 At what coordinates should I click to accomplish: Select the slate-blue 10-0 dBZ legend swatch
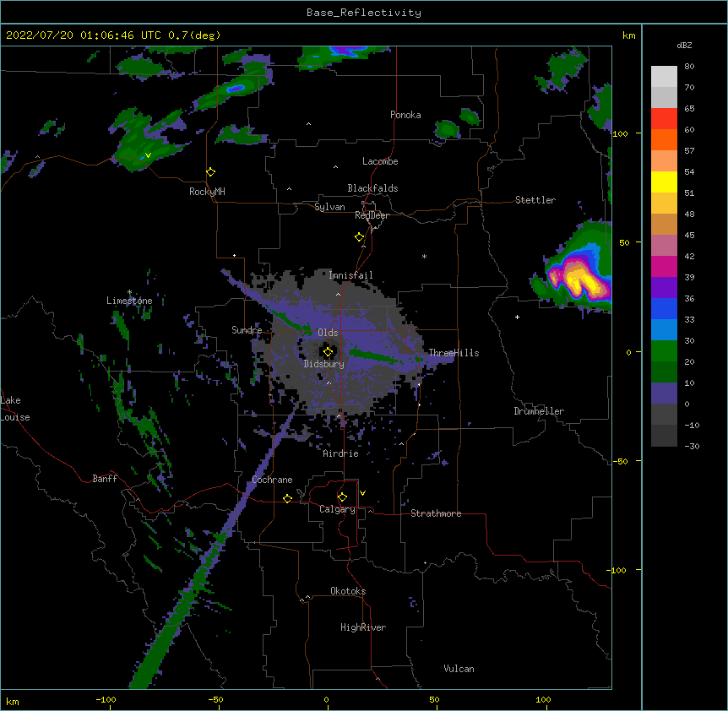(x=664, y=393)
